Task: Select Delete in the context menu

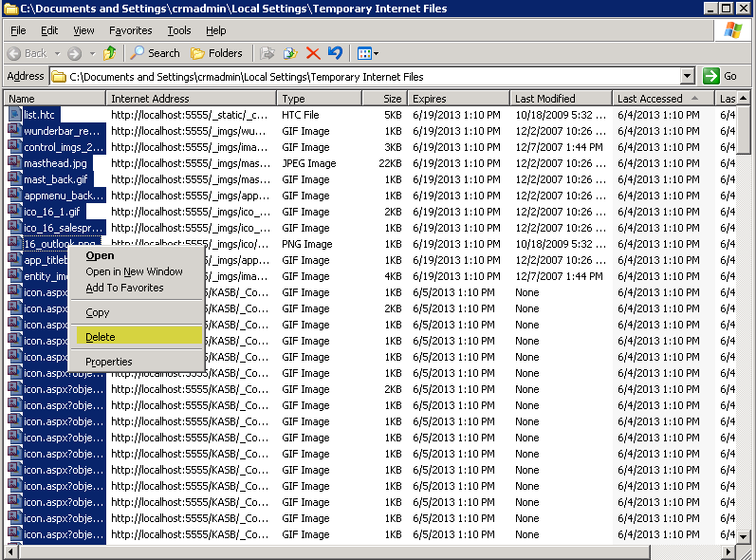Action: 138,337
